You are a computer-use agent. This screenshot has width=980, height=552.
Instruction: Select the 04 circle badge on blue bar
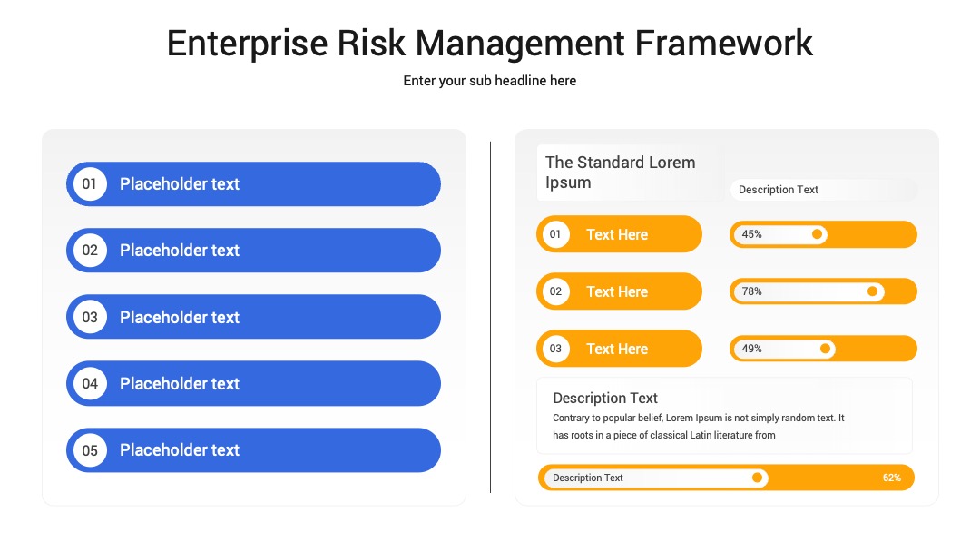point(90,383)
